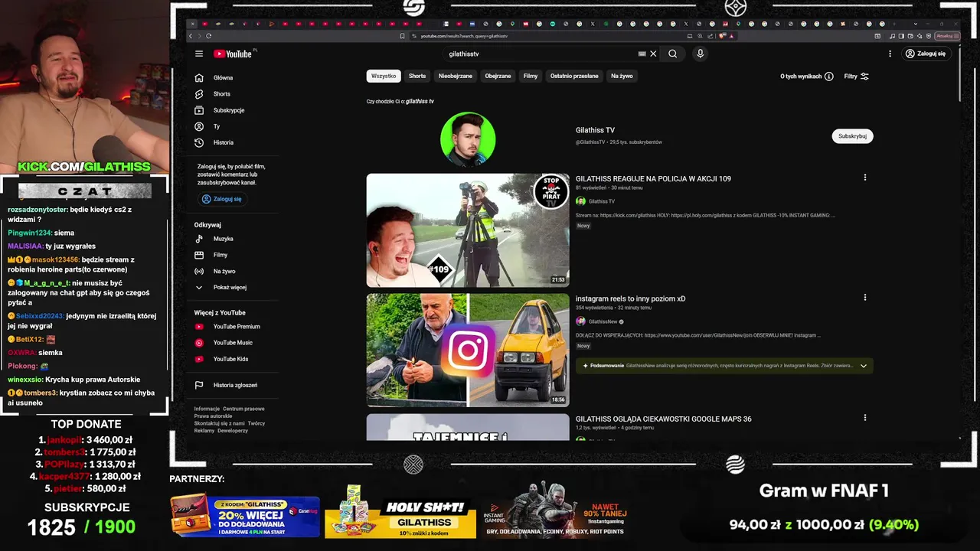The image size is (980, 551).
Task: Open 'instagram reels to inny poziom xD' title
Action: [x=630, y=298]
